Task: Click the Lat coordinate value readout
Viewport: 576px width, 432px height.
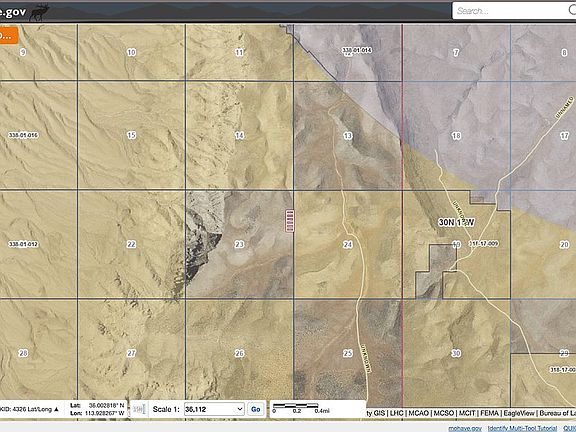Action: (106, 405)
